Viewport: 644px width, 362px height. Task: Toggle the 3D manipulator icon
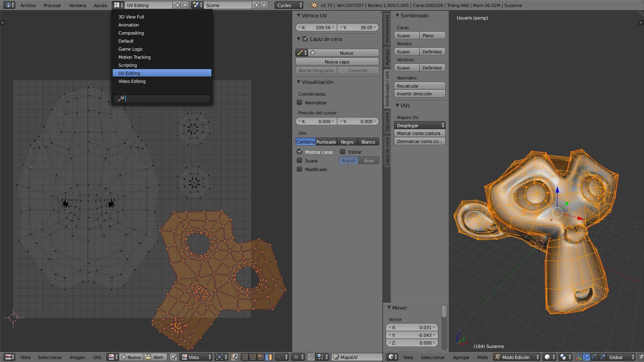(x=579, y=357)
